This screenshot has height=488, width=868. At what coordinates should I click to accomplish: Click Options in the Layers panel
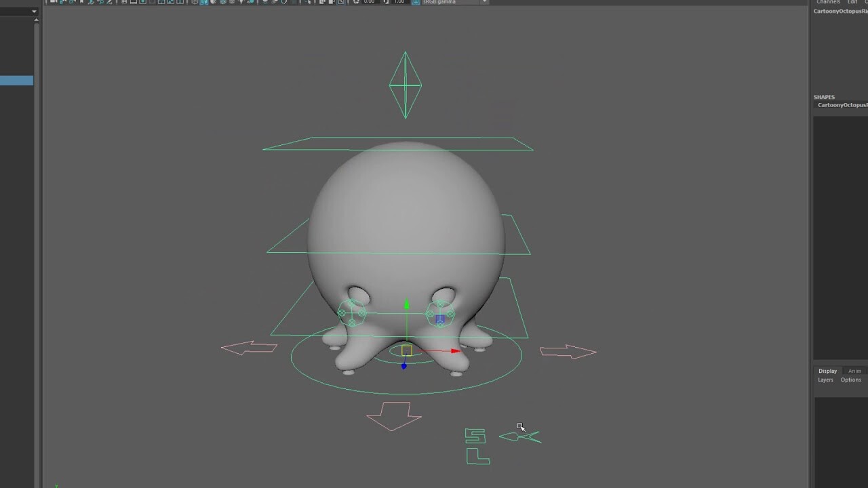(x=850, y=380)
